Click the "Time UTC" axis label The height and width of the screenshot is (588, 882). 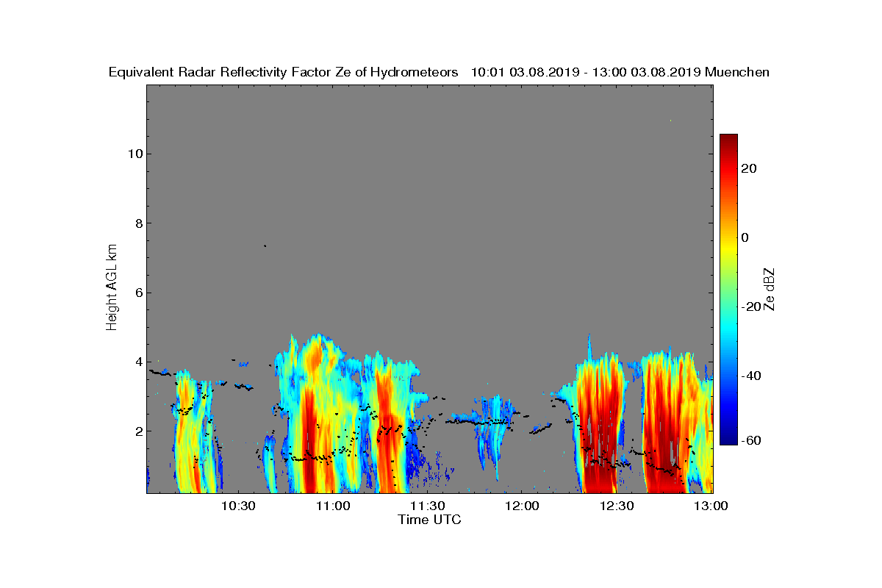430,520
